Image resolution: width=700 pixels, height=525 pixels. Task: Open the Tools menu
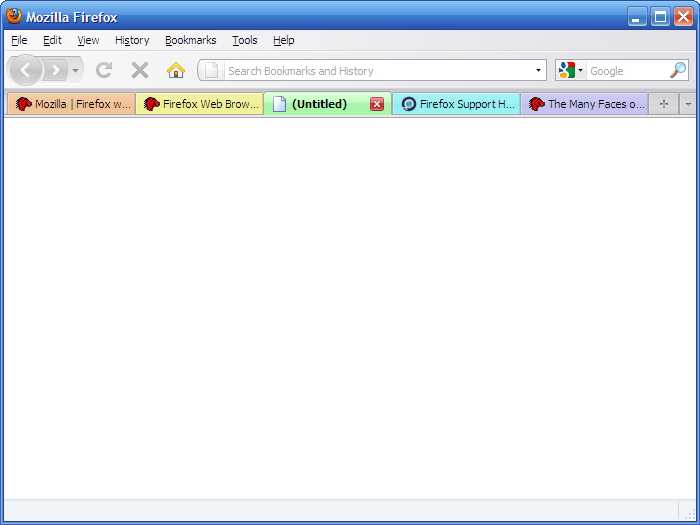coord(245,40)
